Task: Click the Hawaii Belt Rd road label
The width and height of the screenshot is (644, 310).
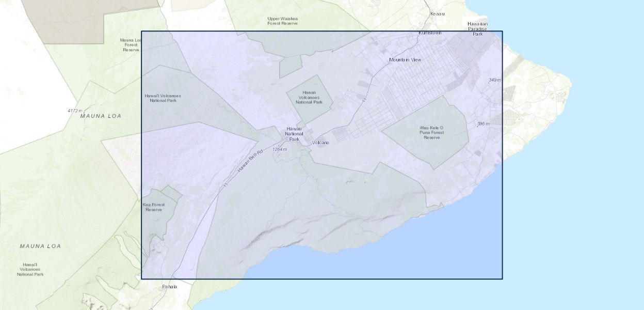Action: (x=251, y=161)
